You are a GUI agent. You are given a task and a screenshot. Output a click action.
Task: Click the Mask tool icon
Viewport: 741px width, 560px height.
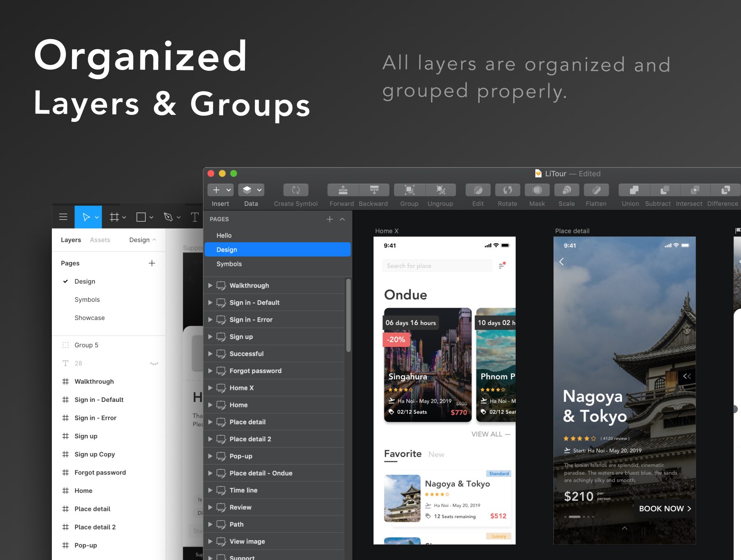(x=537, y=190)
